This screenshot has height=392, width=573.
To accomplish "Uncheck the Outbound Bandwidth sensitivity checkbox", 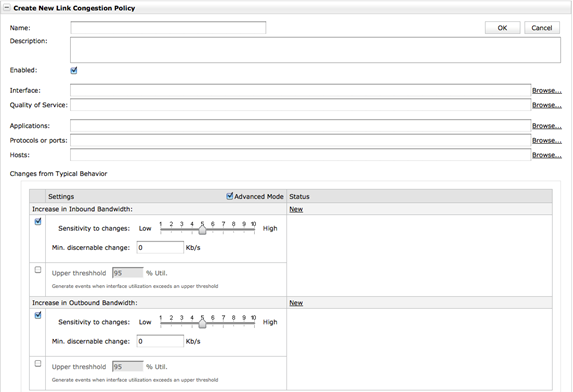I will point(38,315).
